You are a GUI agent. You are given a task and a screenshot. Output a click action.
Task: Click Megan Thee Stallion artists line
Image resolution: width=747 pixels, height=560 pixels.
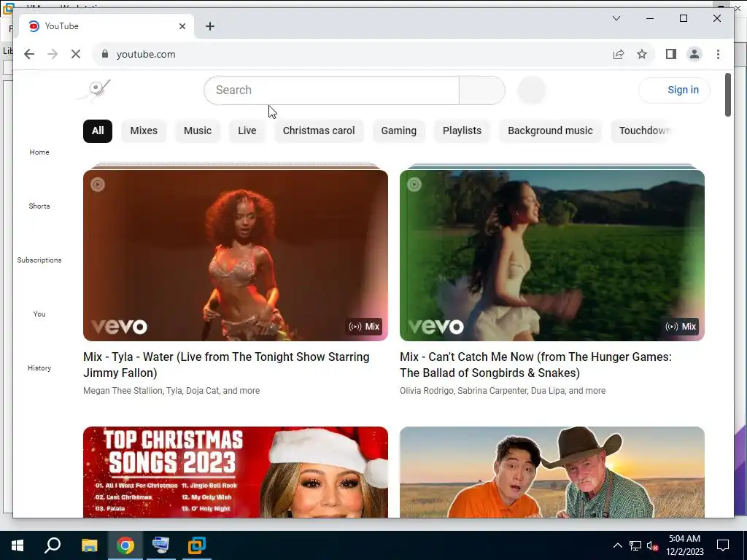coord(171,391)
